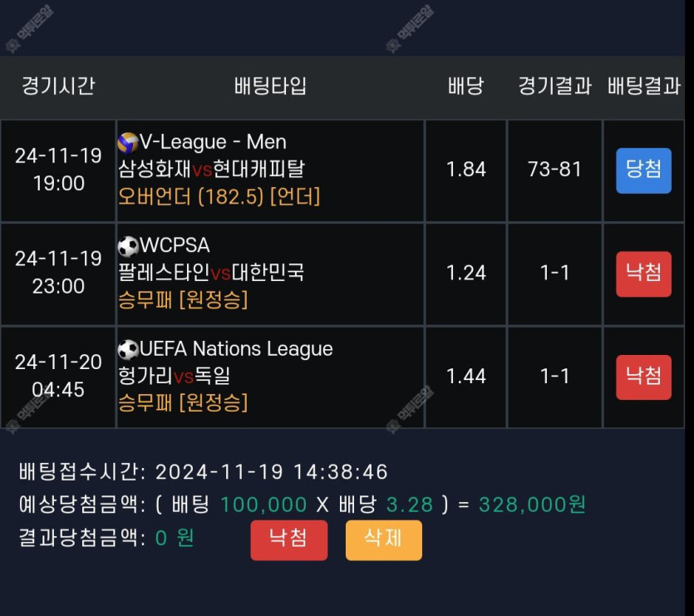Click the red 낙첨 badge for the WCPSA match
The image size is (694, 616).
pyautogui.click(x=643, y=274)
